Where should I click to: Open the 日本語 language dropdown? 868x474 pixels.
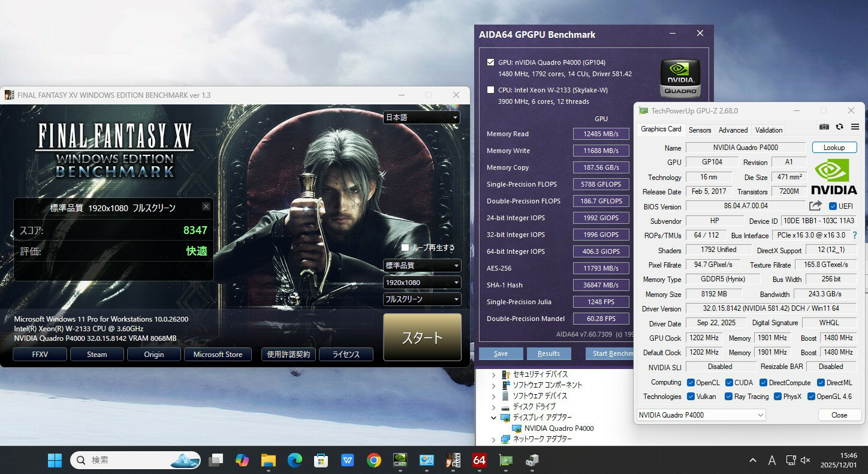pos(421,118)
